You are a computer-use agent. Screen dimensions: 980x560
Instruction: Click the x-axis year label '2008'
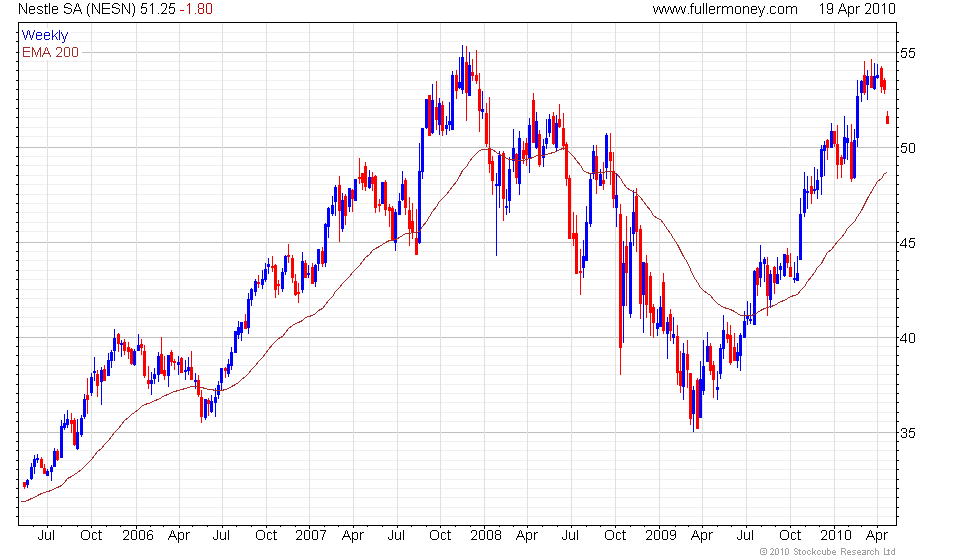(486, 535)
